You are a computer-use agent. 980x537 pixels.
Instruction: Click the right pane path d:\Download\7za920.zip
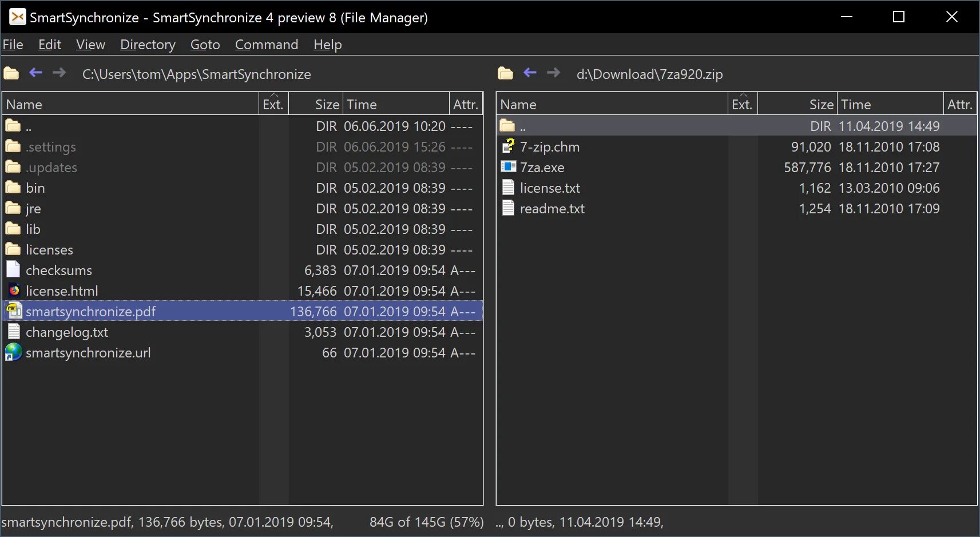pyautogui.click(x=650, y=74)
